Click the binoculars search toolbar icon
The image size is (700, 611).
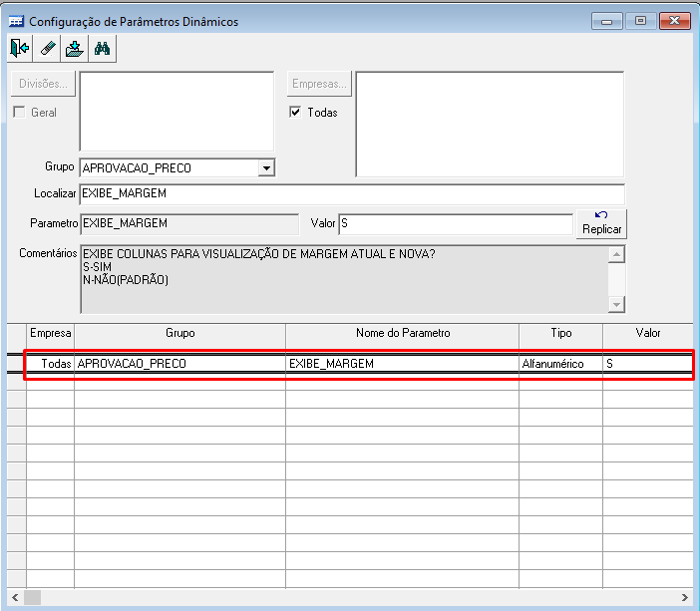coord(103,48)
